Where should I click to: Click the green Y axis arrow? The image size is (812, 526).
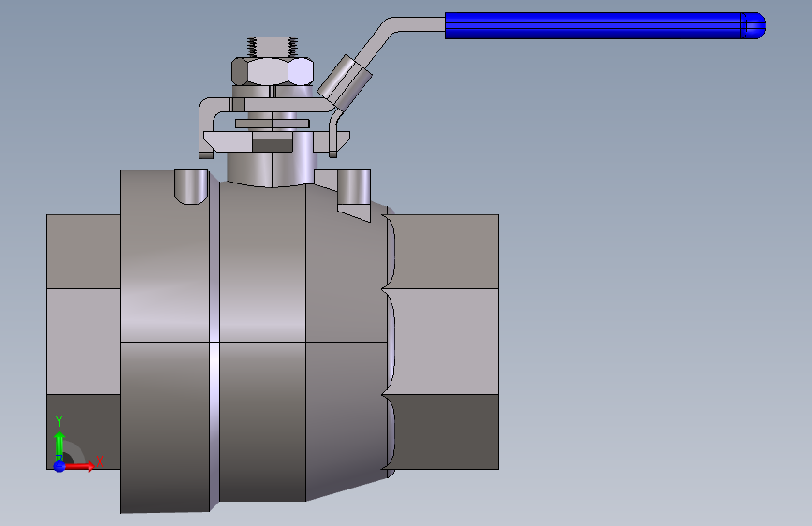pyautogui.click(x=60, y=446)
